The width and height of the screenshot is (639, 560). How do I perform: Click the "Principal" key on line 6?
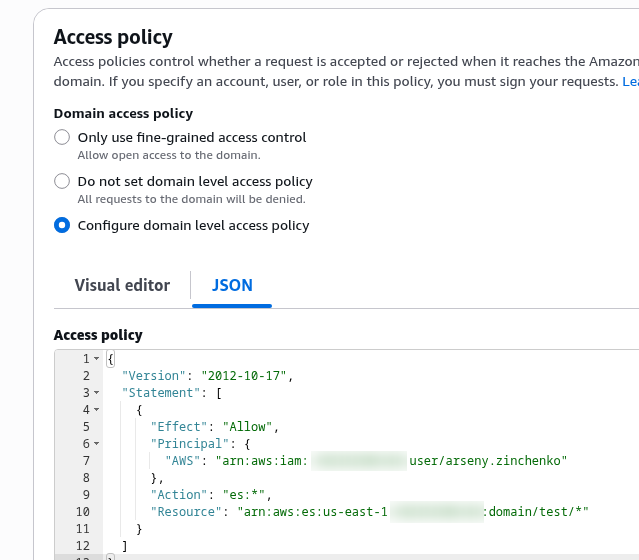190,444
